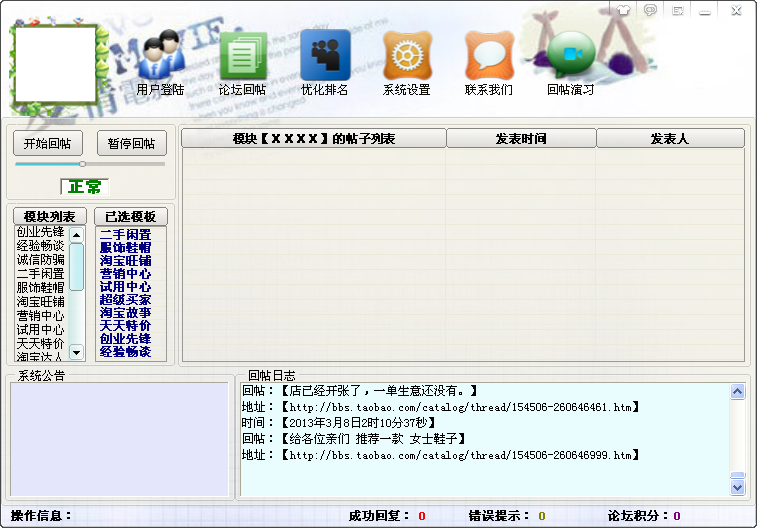Image resolution: width=757 pixels, height=528 pixels.
Task: Click the 正常 status indicator
Action: pyautogui.click(x=84, y=186)
